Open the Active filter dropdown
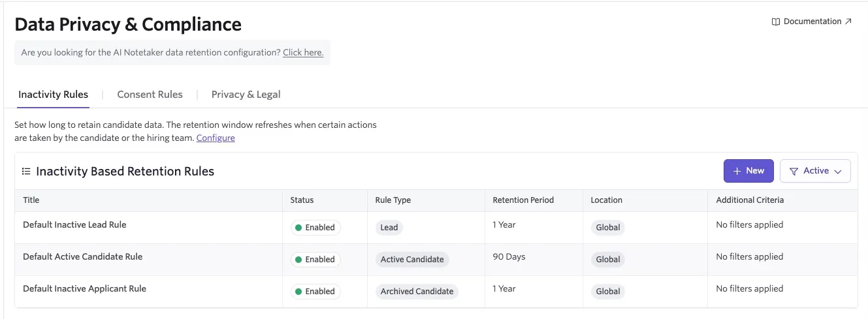Screen dimensions: 868x319 tap(815, 171)
